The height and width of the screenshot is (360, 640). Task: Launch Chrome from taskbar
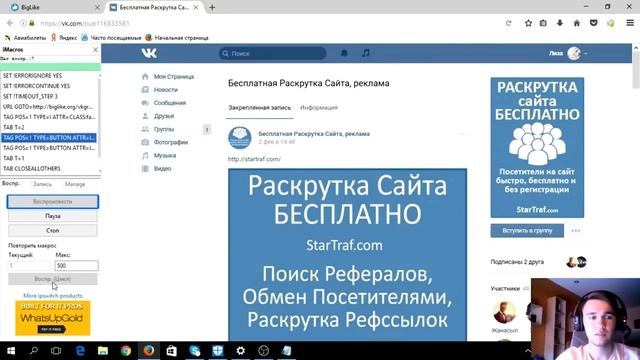(126, 351)
